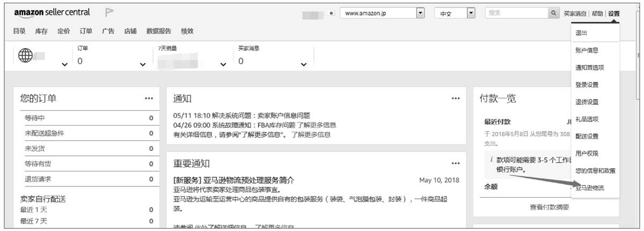
Task: Open the 您的订单 panel ellipsis menu
Action: pyautogui.click(x=149, y=98)
